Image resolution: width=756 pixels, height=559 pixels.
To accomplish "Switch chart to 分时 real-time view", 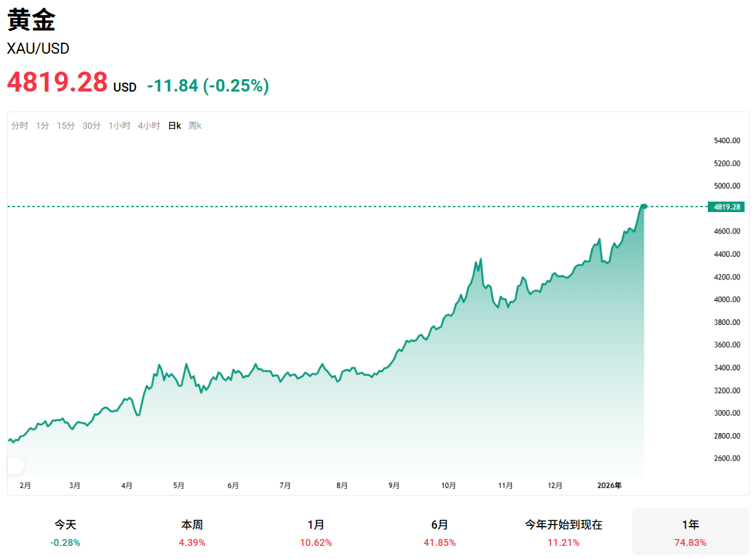I will [19, 126].
